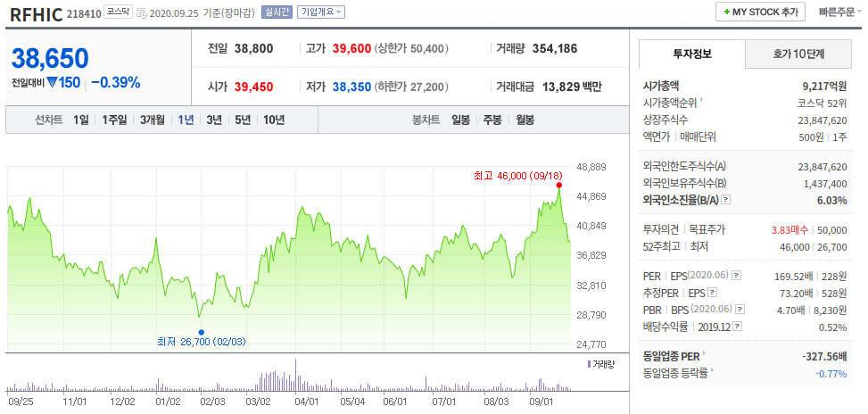The image size is (868, 414).
Task: Click the 하한가 27,200 text
Action: tap(412, 87)
